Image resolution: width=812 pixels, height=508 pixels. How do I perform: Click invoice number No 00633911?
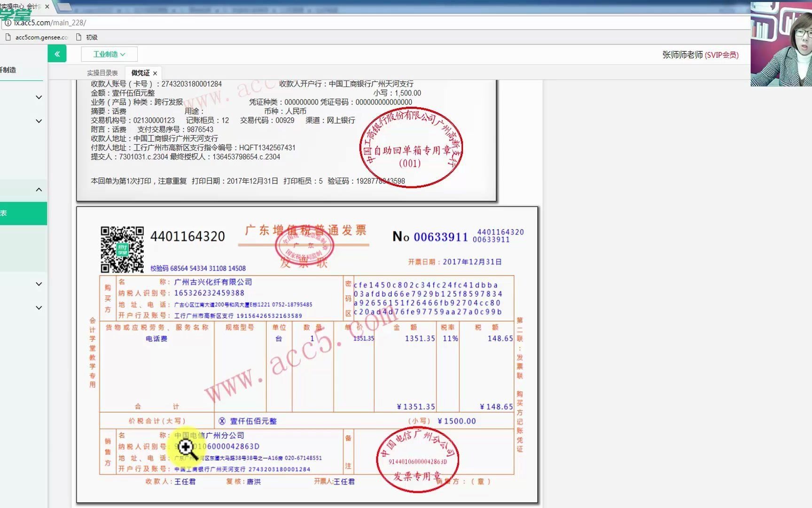pos(430,237)
